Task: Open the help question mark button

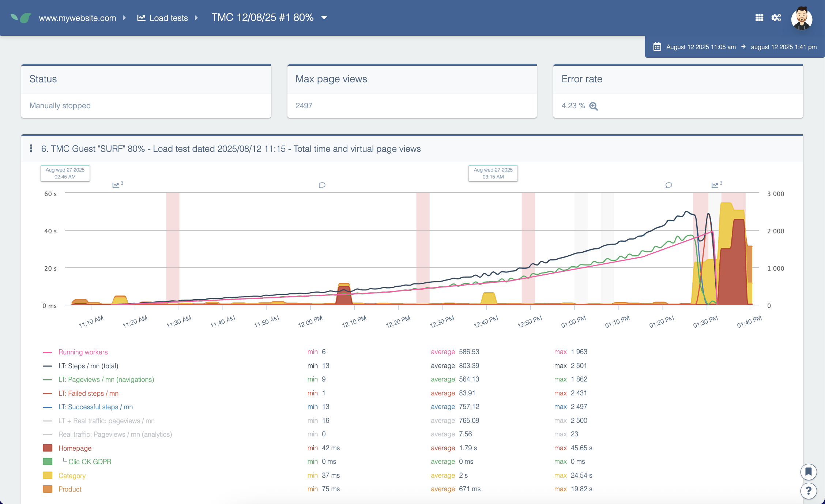Action: (x=808, y=491)
